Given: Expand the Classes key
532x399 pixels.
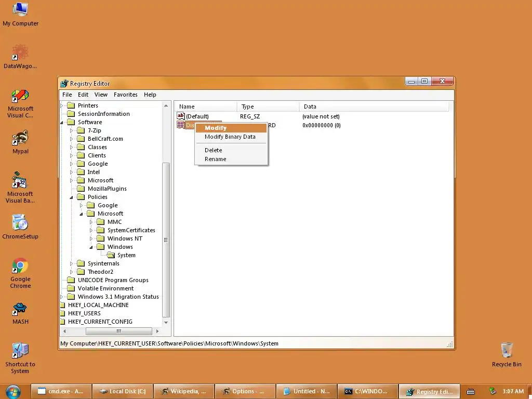Looking at the screenshot, I should [71, 147].
